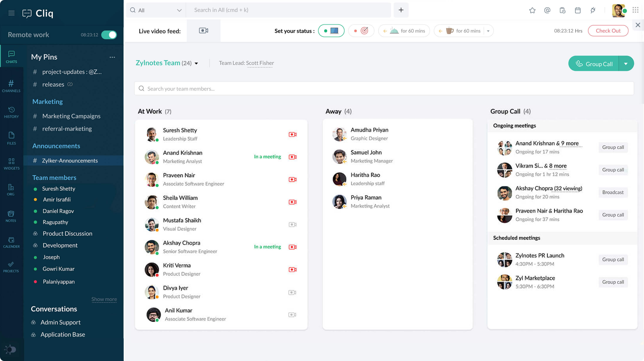Open the Notes icon in left sidebar
644x361 pixels.
pos(11,216)
